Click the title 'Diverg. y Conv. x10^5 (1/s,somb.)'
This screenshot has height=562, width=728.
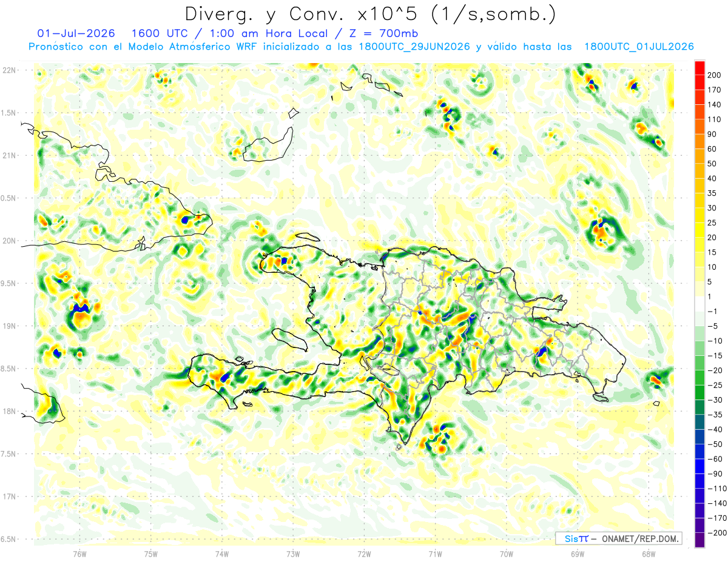coord(370,14)
